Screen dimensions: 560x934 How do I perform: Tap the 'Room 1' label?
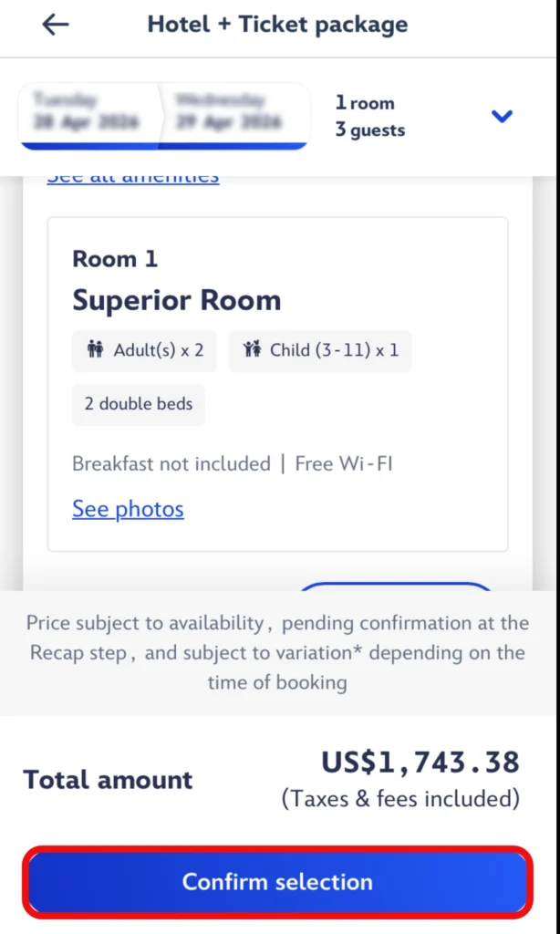115,259
